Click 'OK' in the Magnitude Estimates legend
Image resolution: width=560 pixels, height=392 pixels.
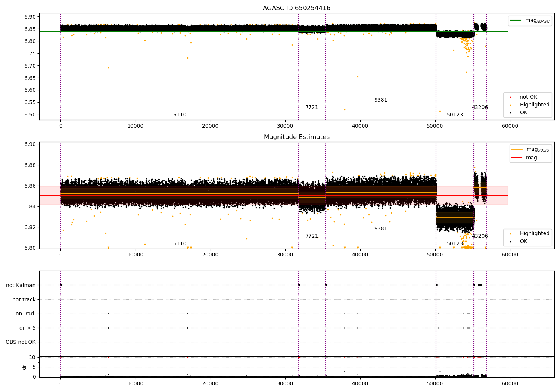coord(519,242)
